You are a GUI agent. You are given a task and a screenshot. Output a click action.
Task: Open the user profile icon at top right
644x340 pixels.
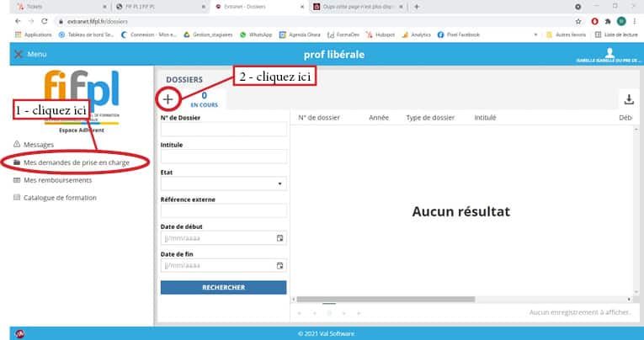pos(610,51)
